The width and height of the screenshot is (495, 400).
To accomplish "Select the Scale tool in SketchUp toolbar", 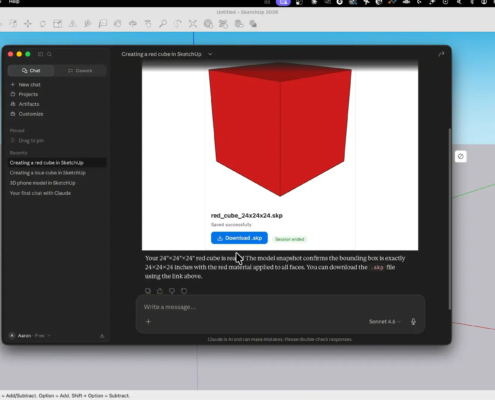I will click(x=58, y=24).
